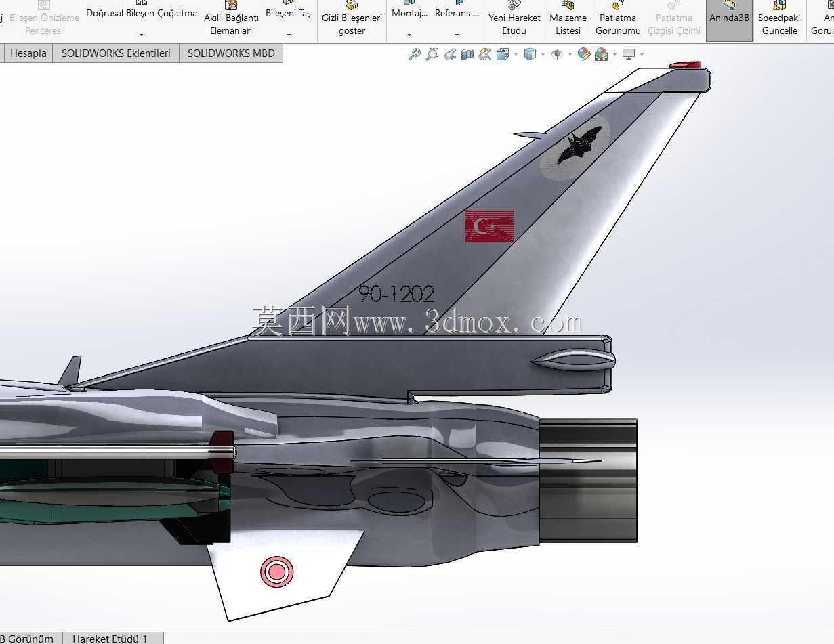Select the bat emblem decal on the tail
Screen dimensions: 834x644
point(575,148)
